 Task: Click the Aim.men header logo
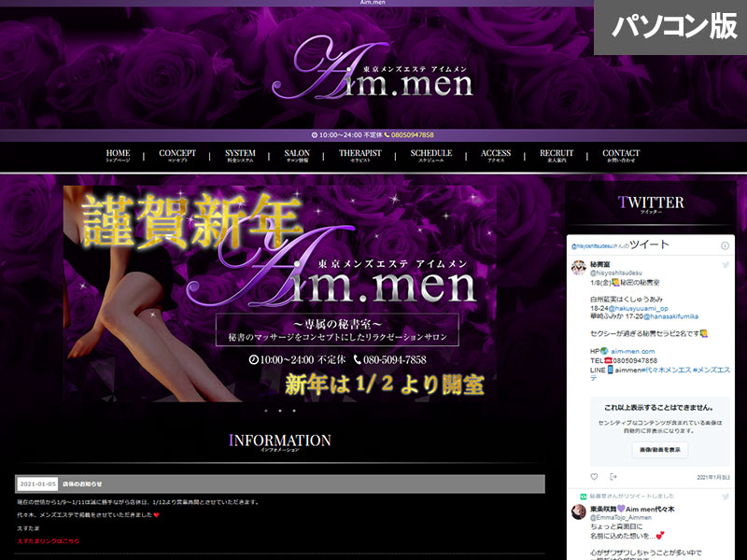[x=373, y=70]
